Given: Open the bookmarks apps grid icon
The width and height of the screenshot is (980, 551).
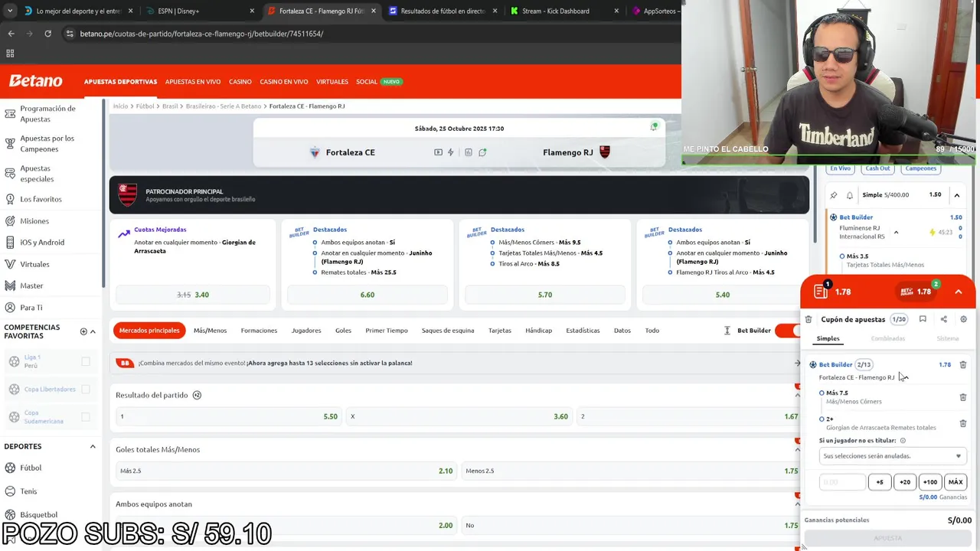Looking at the screenshot, I should (10, 54).
